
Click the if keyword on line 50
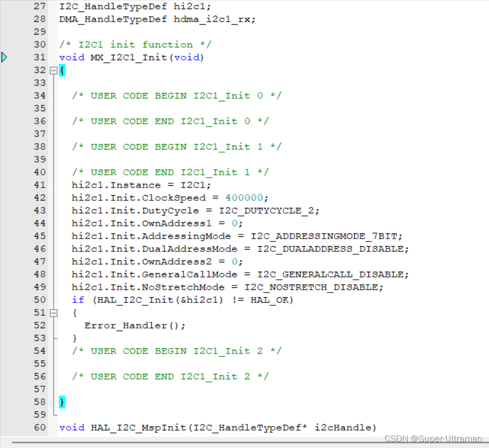pyautogui.click(x=78, y=300)
